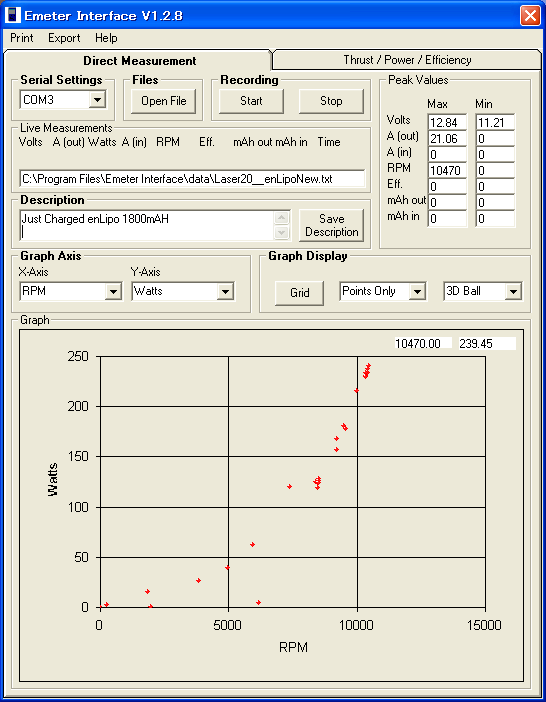
Task: Select the Direct Measurement tab
Action: click(x=140, y=60)
